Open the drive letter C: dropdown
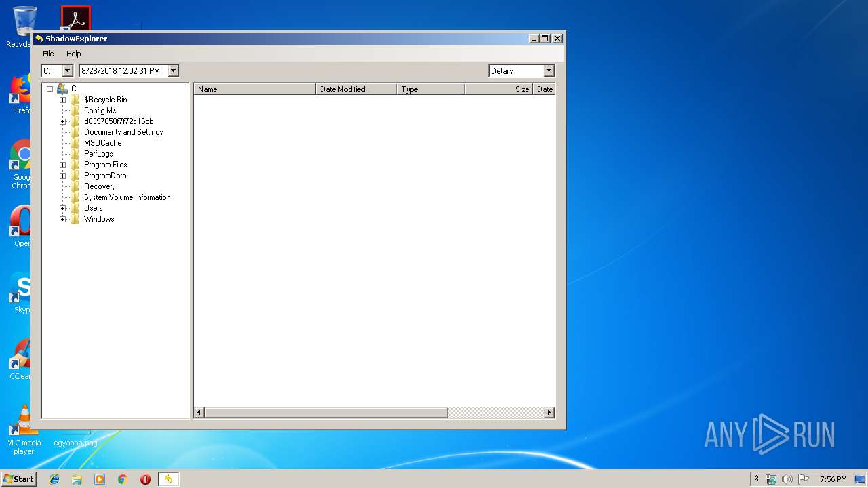Image resolution: width=868 pixels, height=488 pixels. coord(67,70)
